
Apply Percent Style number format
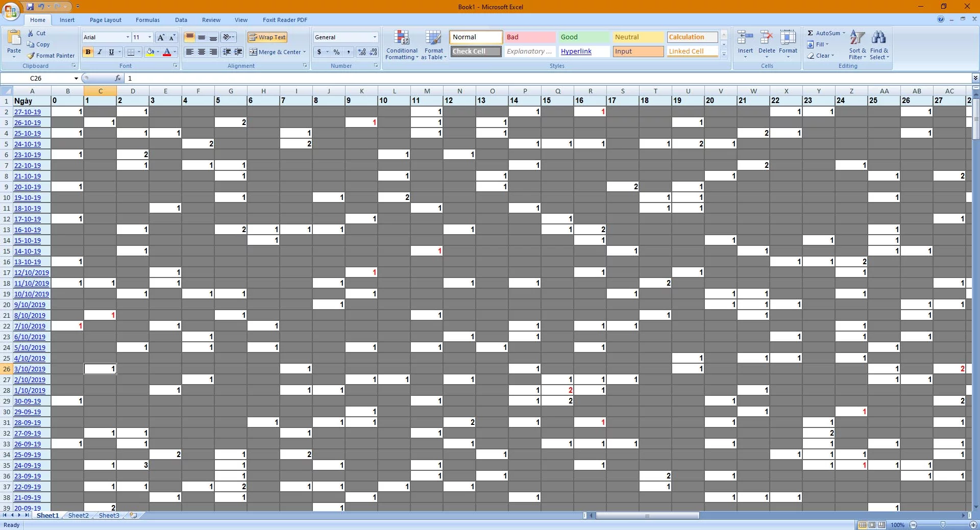pos(336,52)
